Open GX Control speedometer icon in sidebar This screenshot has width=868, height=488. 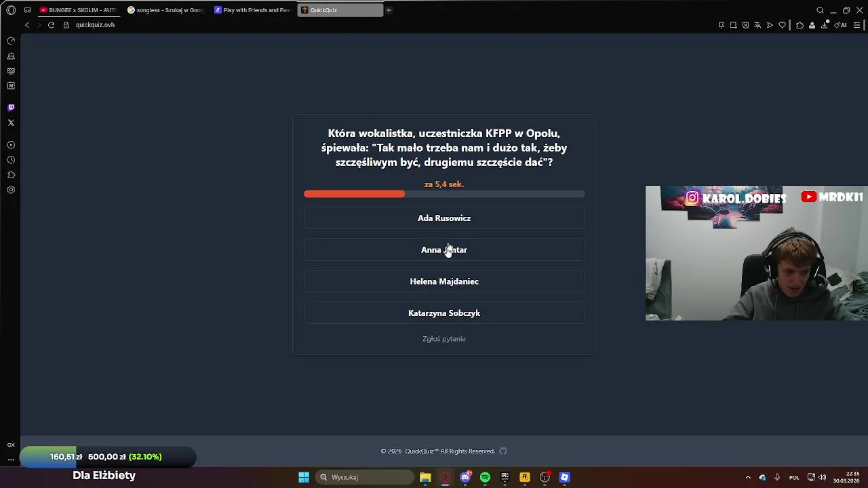coord(11,41)
